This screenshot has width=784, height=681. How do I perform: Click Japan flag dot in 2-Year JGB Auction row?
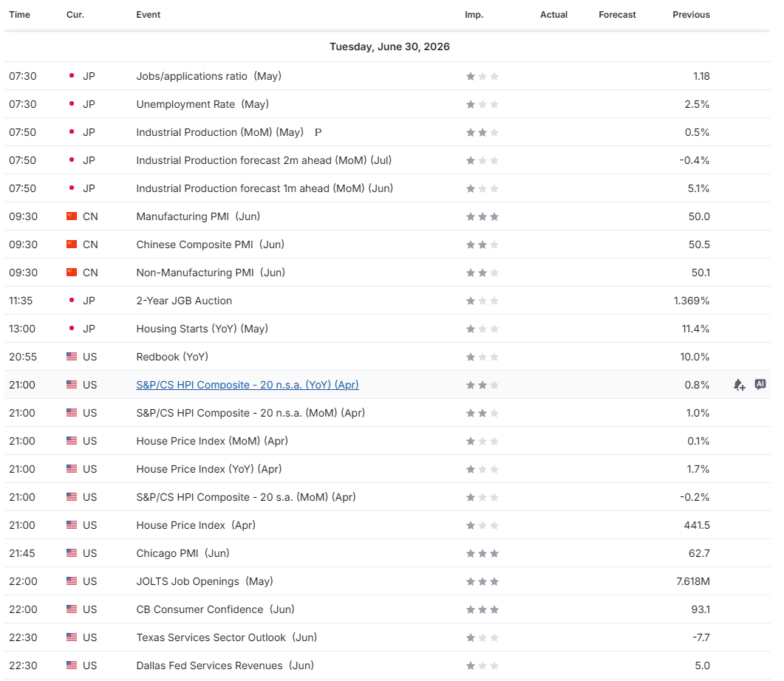(72, 301)
